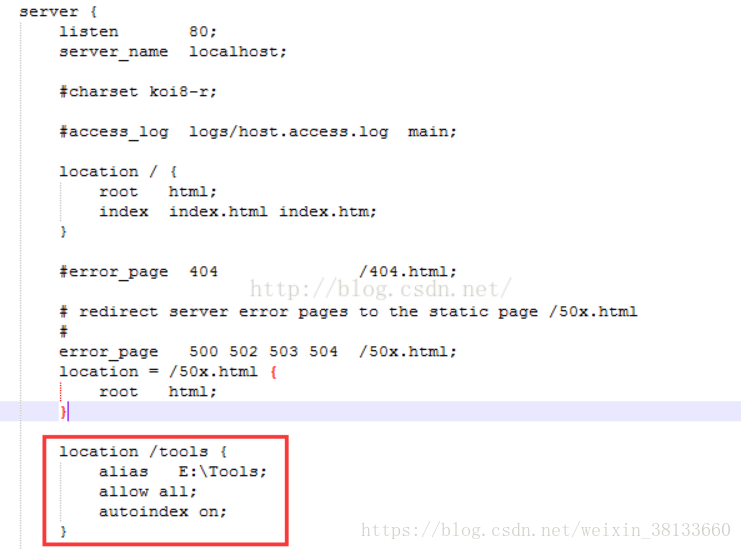Place cursor after closing red brace
This screenshot has height=550, width=742.
click(69, 411)
